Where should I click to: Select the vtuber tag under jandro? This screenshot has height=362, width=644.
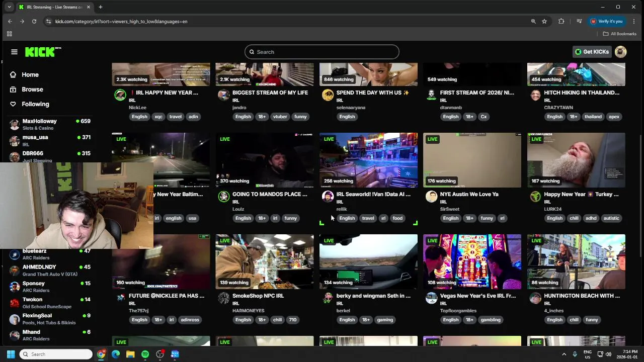280,117
